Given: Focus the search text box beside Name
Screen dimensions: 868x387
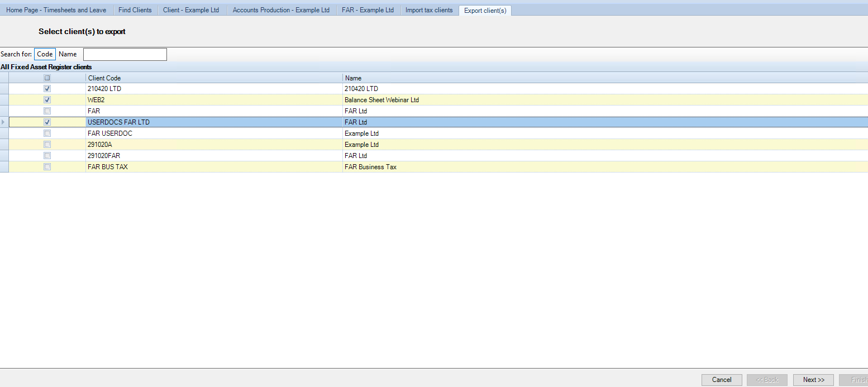Looking at the screenshot, I should 125,54.
